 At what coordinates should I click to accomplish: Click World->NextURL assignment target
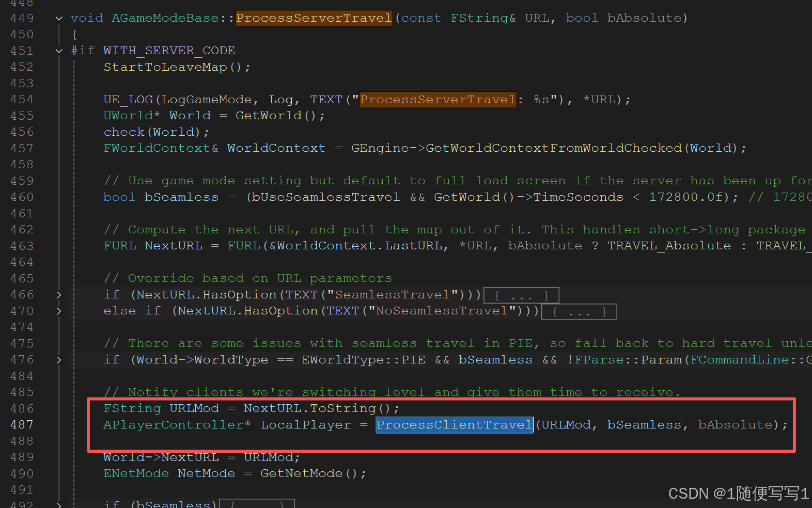coord(161,457)
